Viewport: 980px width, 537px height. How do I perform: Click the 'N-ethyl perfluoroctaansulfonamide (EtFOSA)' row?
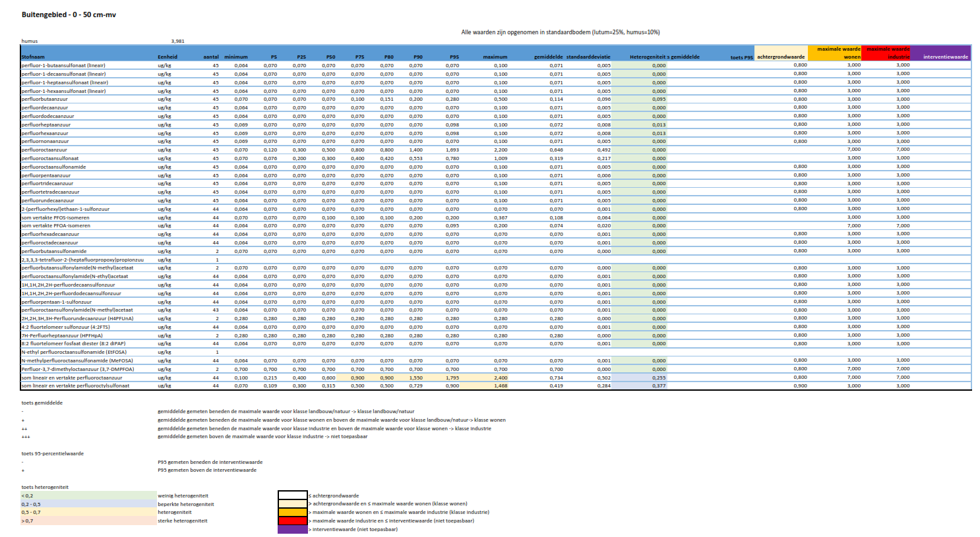coord(77,352)
